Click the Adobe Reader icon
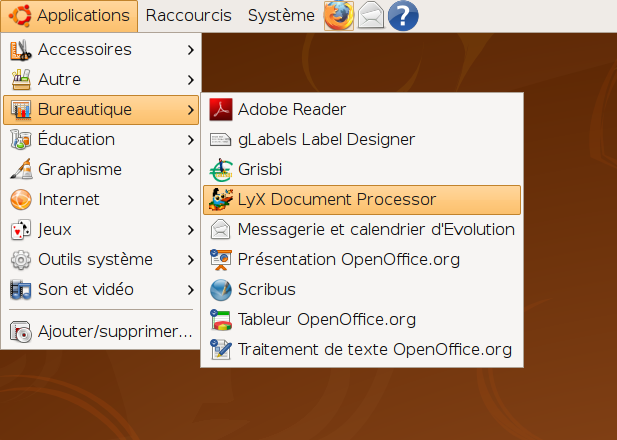This screenshot has height=440, width=617. [221, 110]
